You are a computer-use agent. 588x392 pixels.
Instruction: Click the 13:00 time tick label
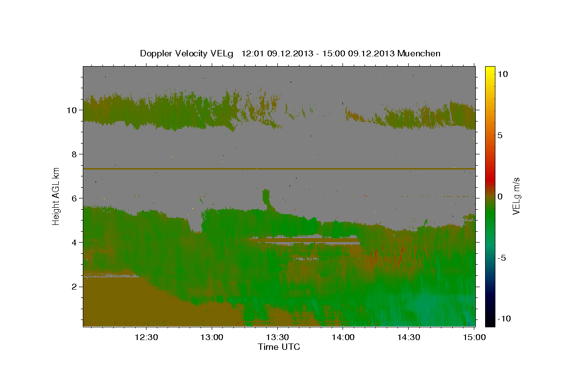(212, 337)
